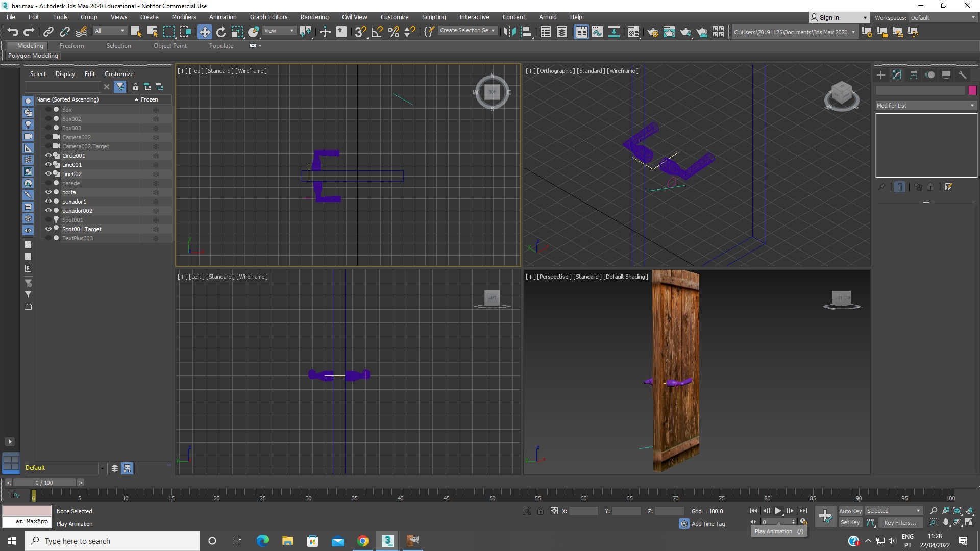
Task: Activate the Select and Rotate tool
Action: (221, 32)
